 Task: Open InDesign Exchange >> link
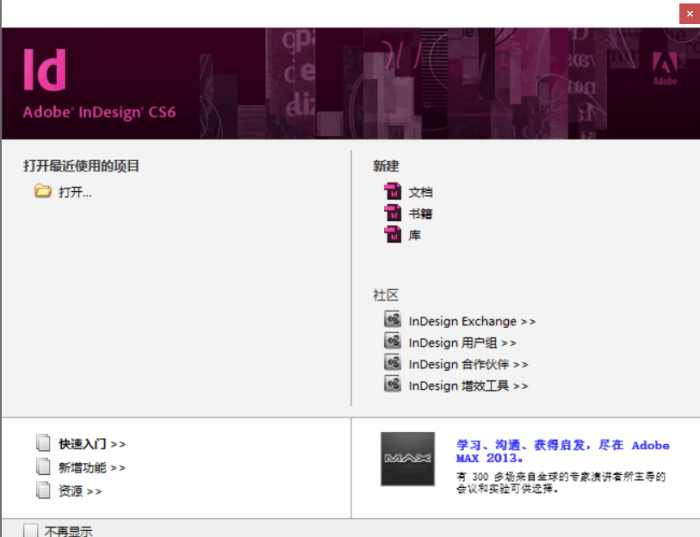point(472,321)
